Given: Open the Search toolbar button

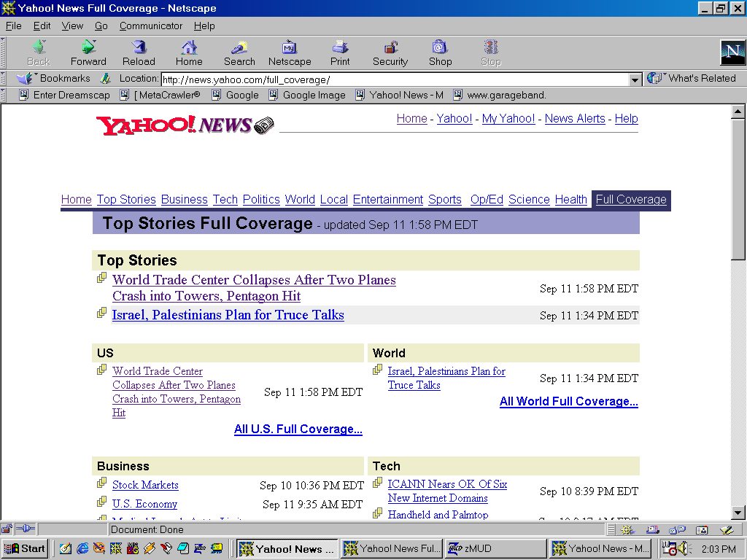Looking at the screenshot, I should tap(239, 52).
